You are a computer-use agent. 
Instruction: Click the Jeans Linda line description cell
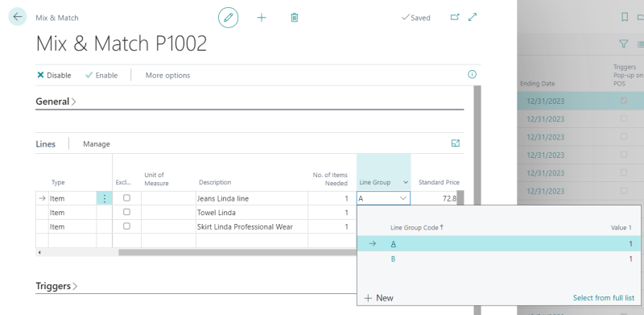252,199
